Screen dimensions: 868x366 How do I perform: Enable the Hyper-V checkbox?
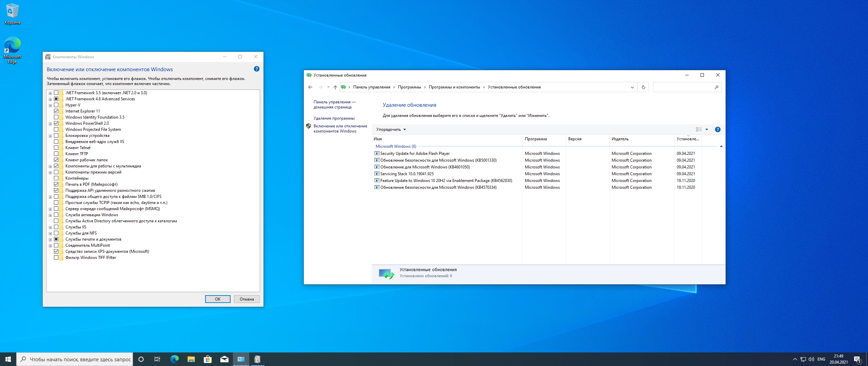coord(56,105)
